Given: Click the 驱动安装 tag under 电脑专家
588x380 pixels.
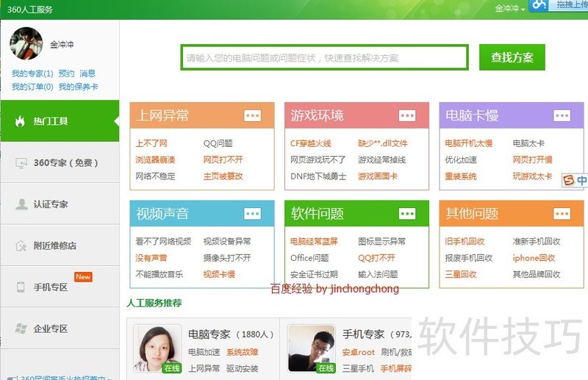Looking at the screenshot, I should [x=243, y=369].
